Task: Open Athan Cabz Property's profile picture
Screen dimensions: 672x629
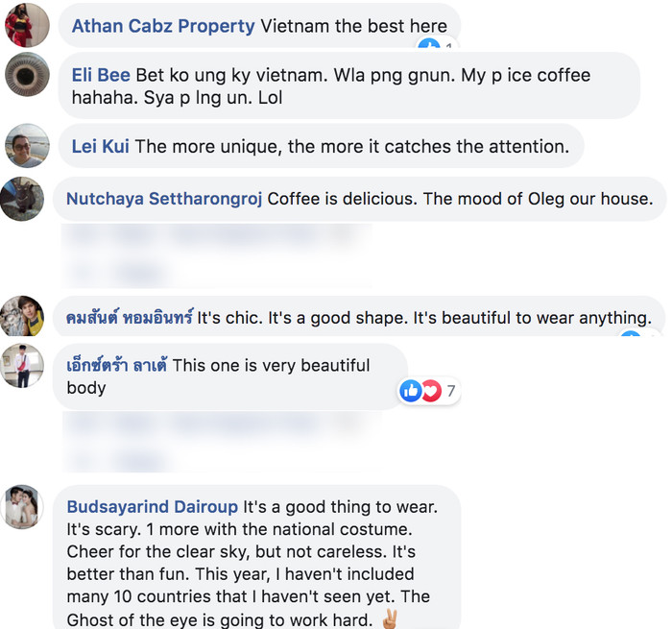Action: [x=26, y=25]
